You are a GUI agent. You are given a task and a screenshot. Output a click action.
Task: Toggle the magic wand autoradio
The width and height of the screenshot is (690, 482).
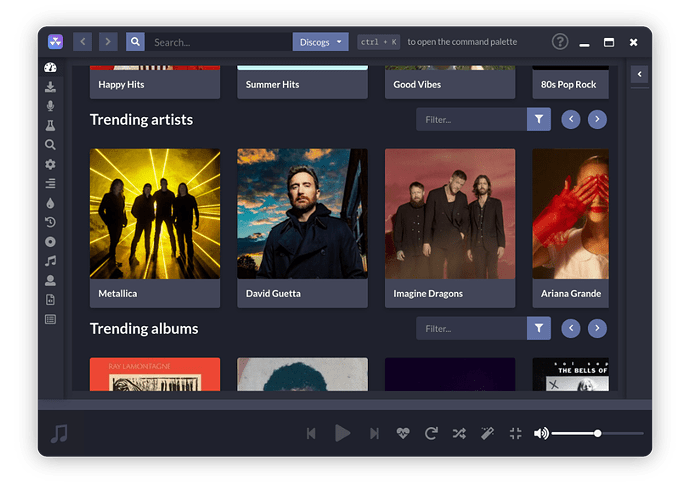(487, 434)
